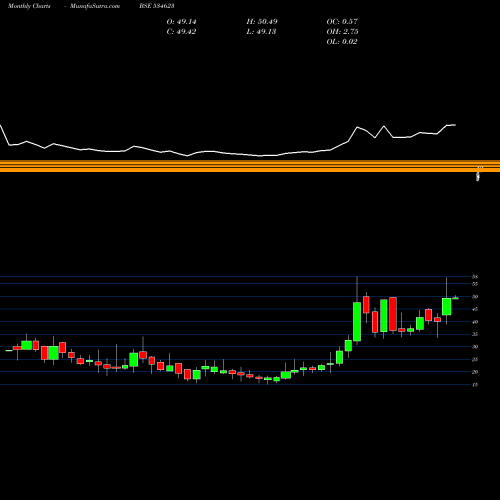Viewport: 500px width, 500px height.
Task: Click the 'MunafaSutra.com' label
Action: tap(95, 6)
